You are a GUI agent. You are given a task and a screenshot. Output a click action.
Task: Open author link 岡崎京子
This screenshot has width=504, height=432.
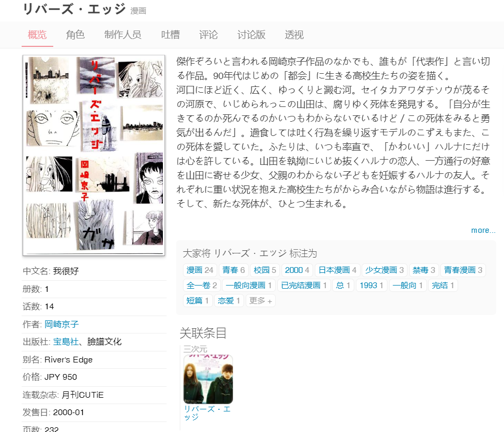(x=62, y=325)
